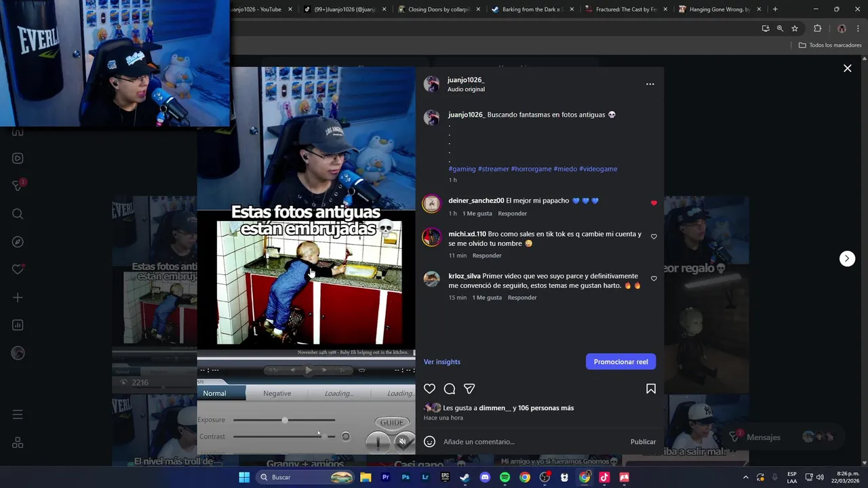This screenshot has width=868, height=488.
Task: Open Instagram Reels from the sidebar
Action: click(x=18, y=159)
